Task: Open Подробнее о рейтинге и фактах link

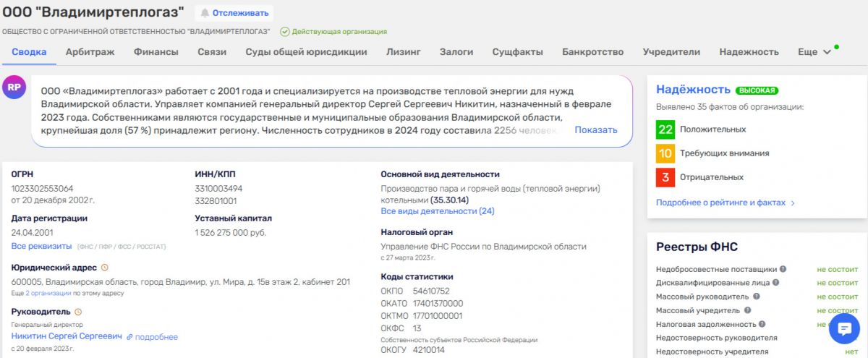Action: (725, 203)
